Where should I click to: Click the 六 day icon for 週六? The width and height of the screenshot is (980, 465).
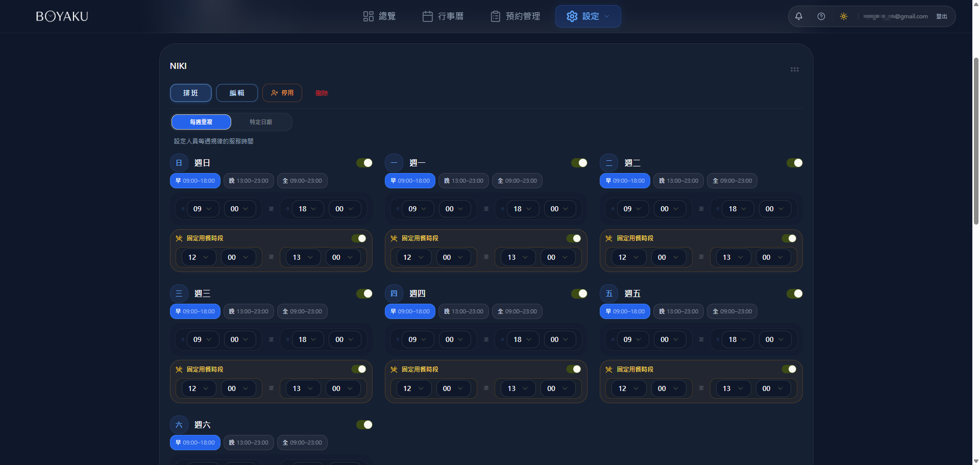pos(179,425)
